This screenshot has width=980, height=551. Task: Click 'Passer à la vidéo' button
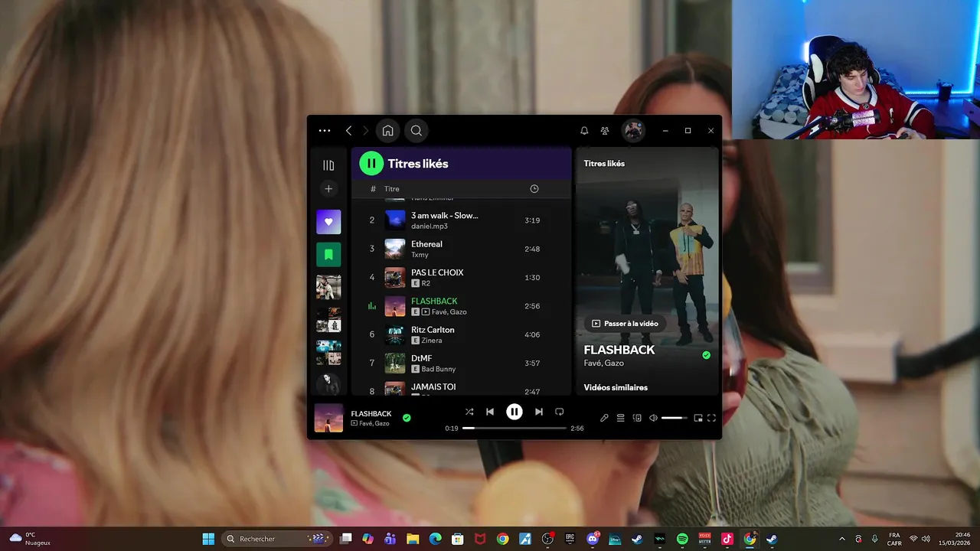pyautogui.click(x=625, y=324)
